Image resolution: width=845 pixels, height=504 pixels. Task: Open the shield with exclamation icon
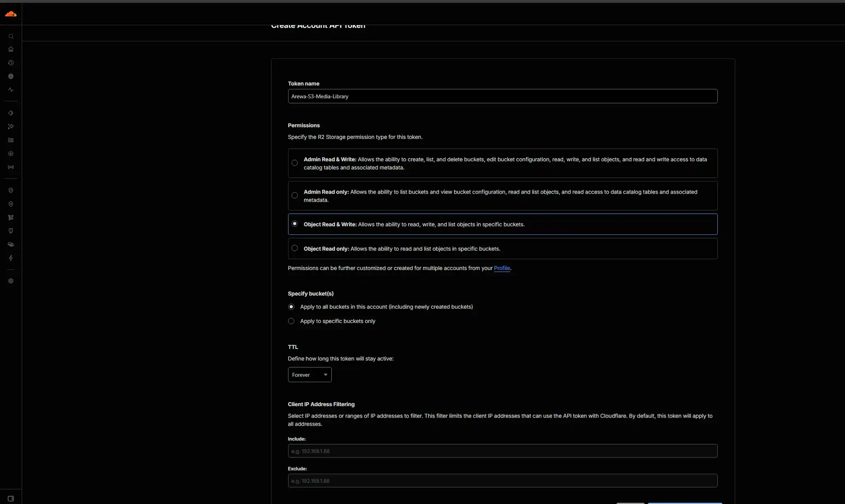pyautogui.click(x=11, y=190)
